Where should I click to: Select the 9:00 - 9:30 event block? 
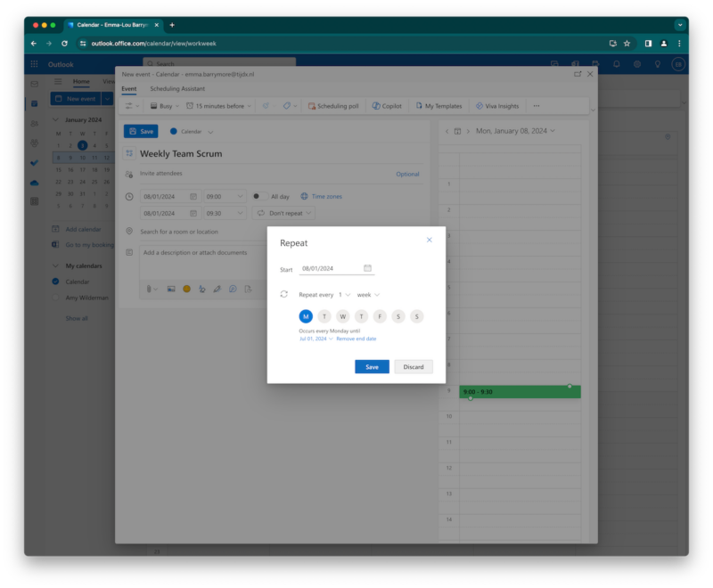click(520, 392)
